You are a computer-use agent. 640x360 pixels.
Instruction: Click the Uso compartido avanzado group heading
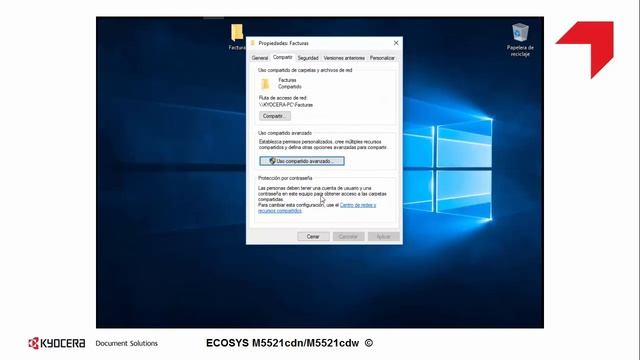[284, 133]
